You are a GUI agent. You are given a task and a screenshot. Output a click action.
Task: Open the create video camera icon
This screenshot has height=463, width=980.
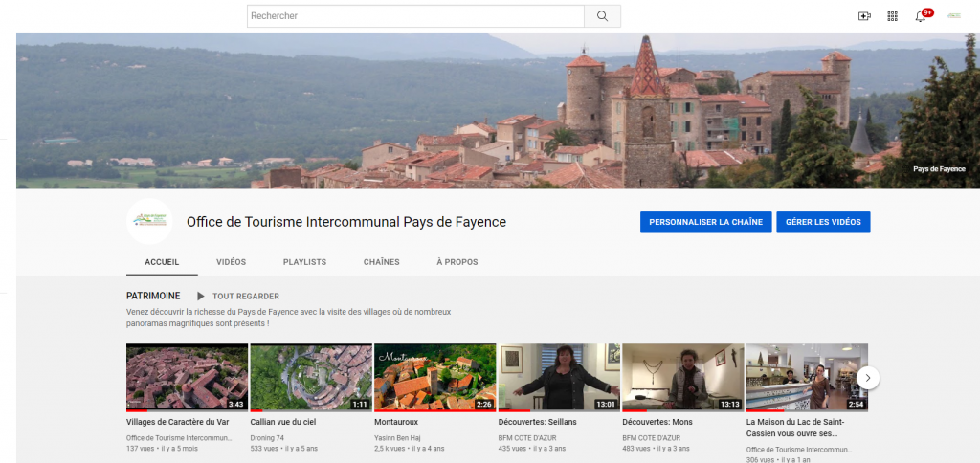coord(864,16)
